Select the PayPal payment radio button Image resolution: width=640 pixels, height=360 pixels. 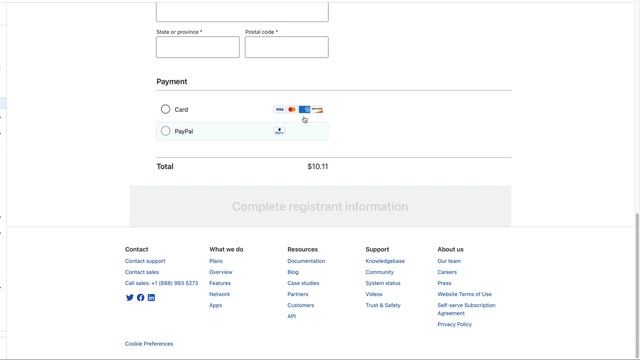(x=165, y=131)
